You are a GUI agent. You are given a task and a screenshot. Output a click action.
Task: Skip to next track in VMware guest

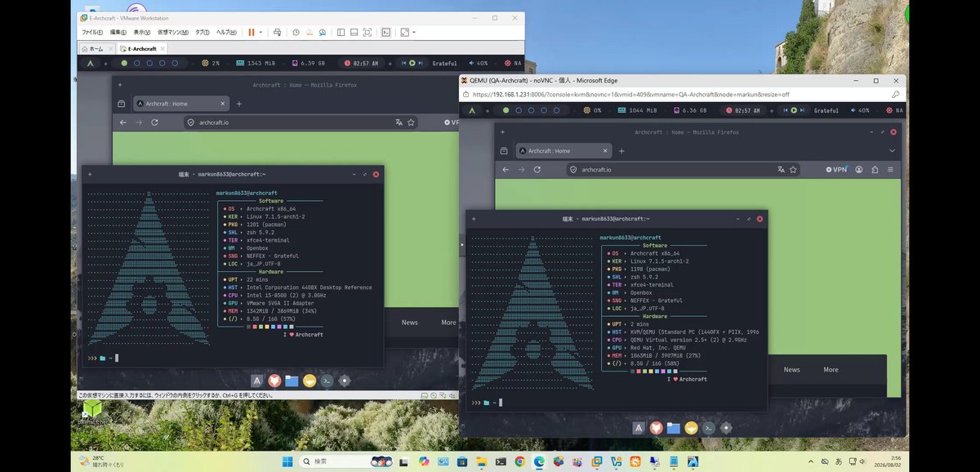coord(422,63)
